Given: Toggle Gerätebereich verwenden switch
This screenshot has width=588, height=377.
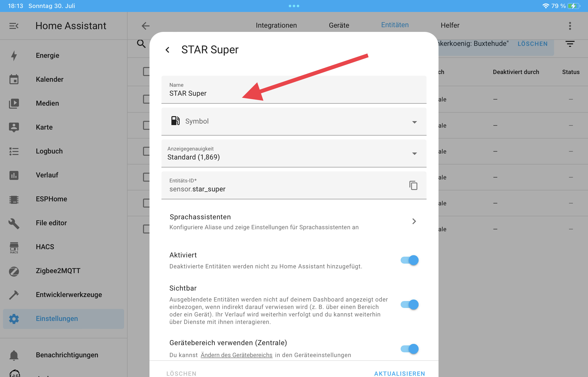Looking at the screenshot, I should (410, 349).
